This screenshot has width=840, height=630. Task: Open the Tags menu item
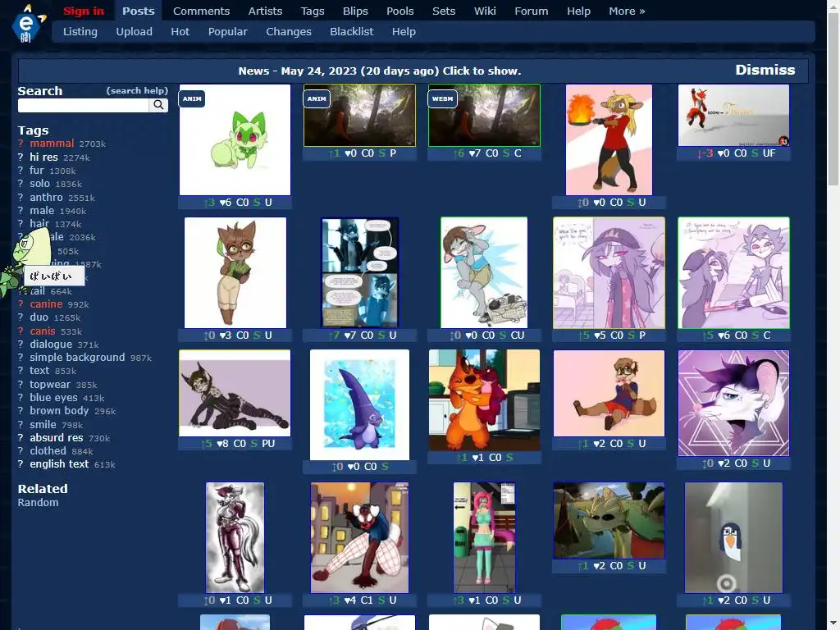click(x=313, y=11)
